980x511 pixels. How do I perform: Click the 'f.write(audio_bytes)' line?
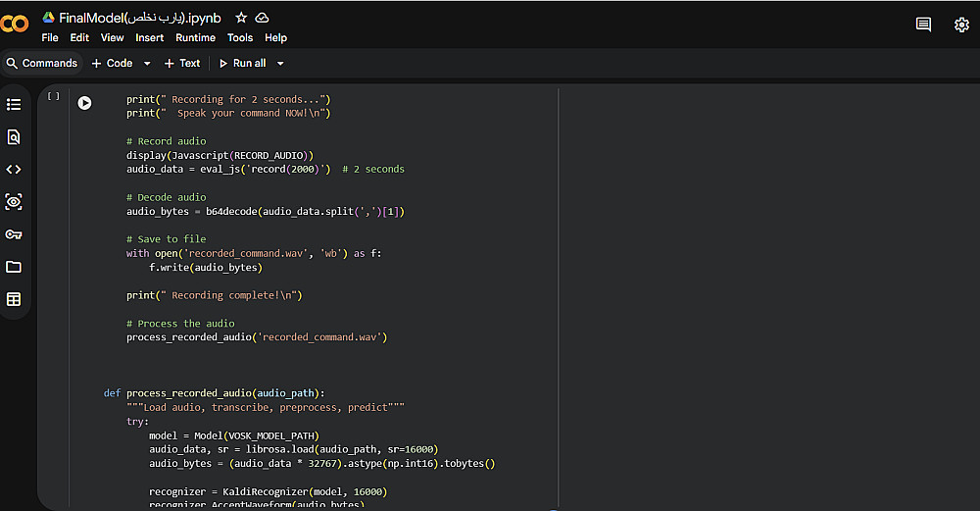tap(206, 267)
